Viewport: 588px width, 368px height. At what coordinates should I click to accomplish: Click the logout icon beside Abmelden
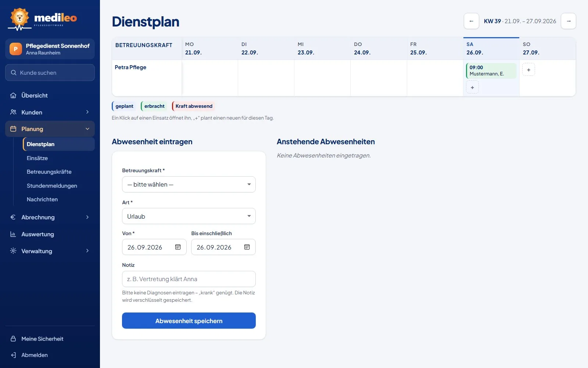pyautogui.click(x=13, y=355)
